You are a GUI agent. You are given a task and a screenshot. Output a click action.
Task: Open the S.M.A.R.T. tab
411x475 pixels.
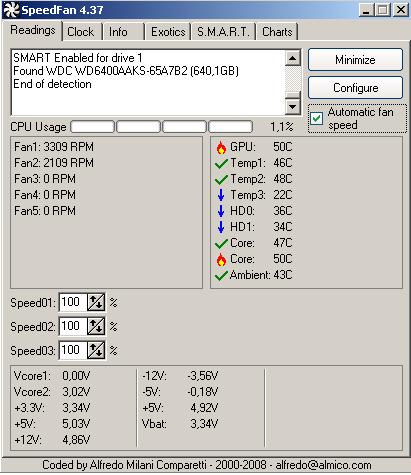click(x=223, y=32)
